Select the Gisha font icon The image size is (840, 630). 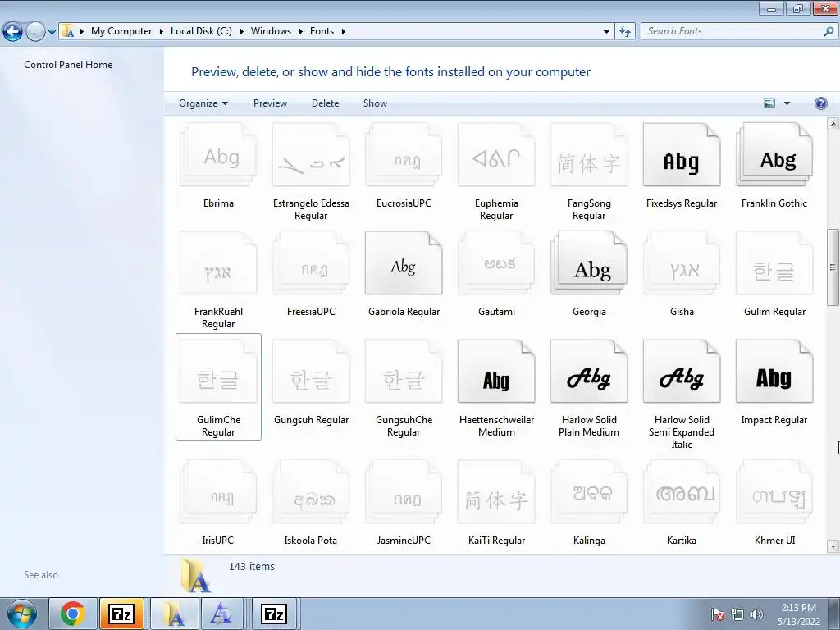pyautogui.click(x=682, y=262)
